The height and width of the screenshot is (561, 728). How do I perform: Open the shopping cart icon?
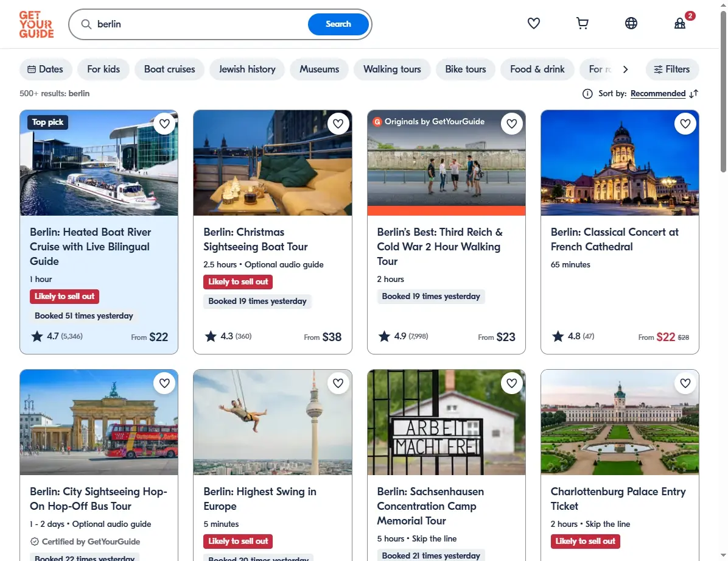(582, 23)
